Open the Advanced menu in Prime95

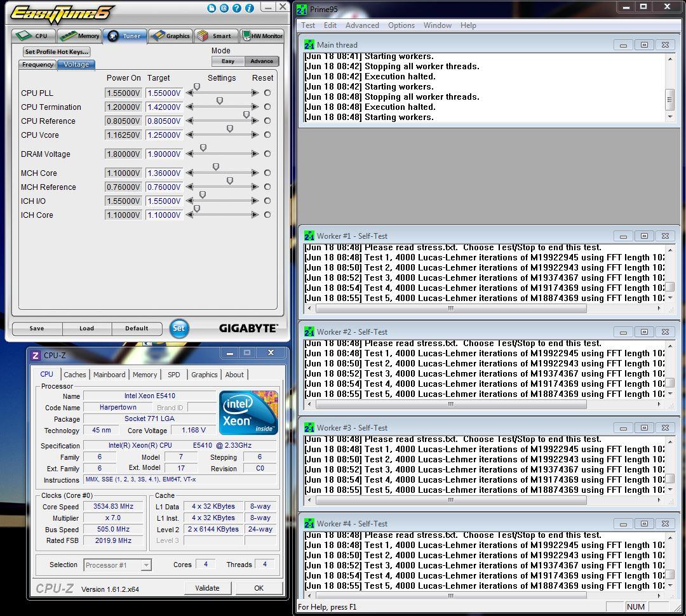pos(362,25)
